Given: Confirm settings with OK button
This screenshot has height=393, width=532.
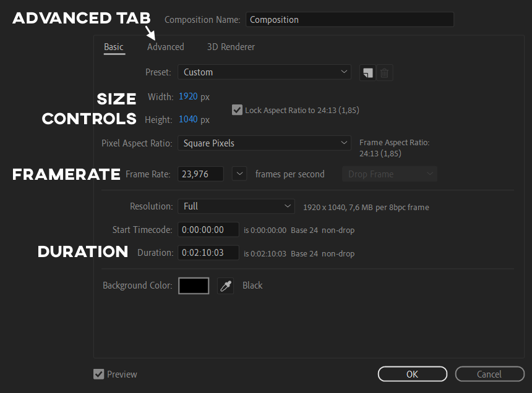Looking at the screenshot, I should coord(412,374).
